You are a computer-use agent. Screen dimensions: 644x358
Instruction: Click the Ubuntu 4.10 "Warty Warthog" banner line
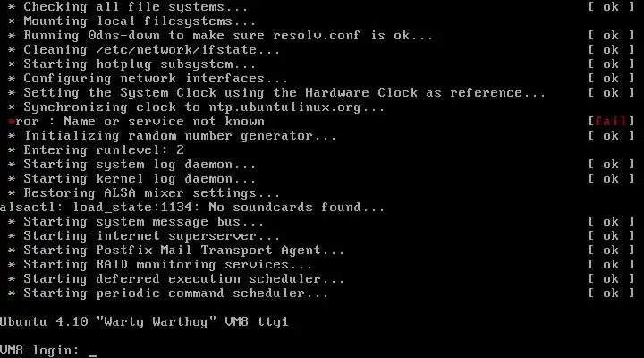point(144,321)
